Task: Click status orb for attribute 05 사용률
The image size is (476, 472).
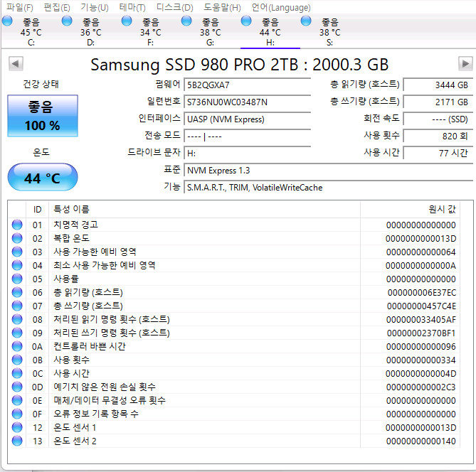Action: pyautogui.click(x=17, y=279)
